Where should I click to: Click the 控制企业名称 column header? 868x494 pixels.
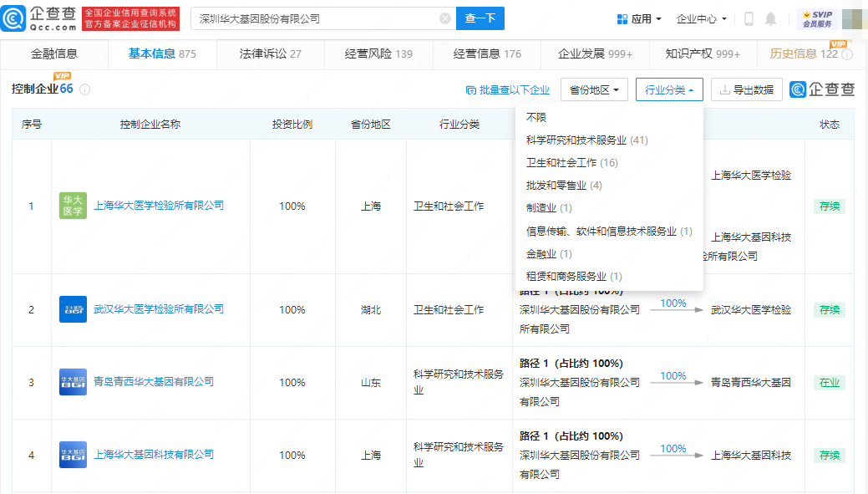(x=150, y=124)
